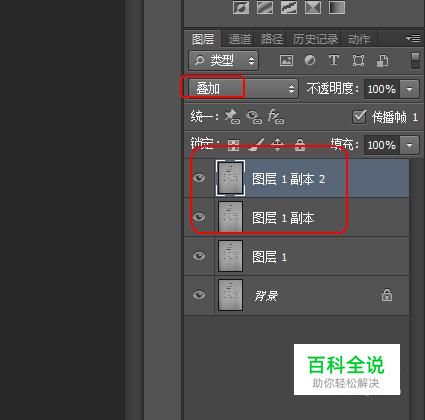Filter by smart objects icon
Viewport: 425px width, 420px height.
click(382, 61)
